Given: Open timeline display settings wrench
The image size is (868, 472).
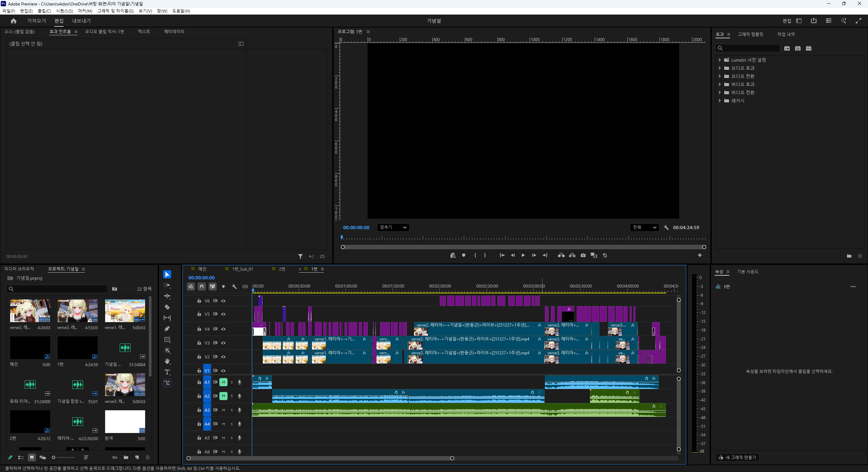Looking at the screenshot, I should coord(234,287).
